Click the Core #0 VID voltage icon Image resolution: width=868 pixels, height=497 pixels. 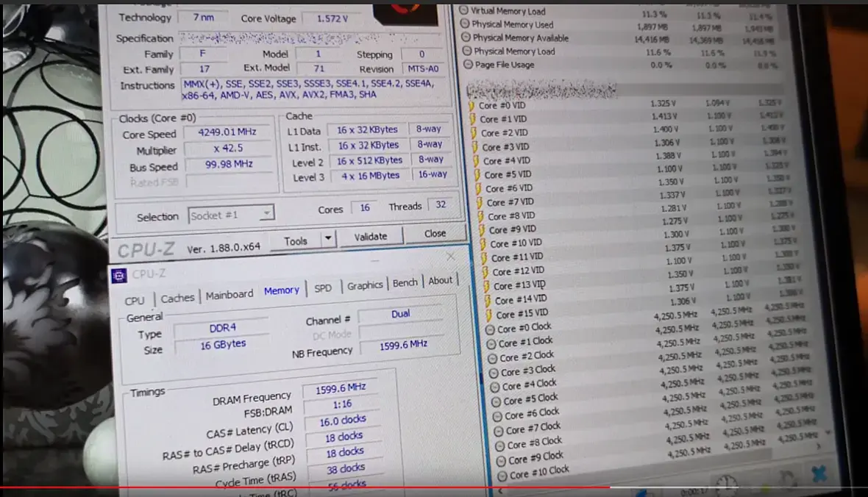(472, 105)
